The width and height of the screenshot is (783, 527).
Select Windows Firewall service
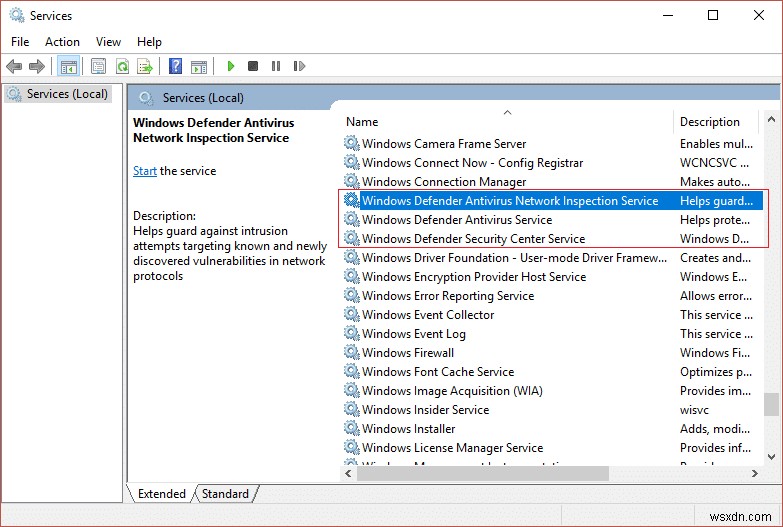552,352
